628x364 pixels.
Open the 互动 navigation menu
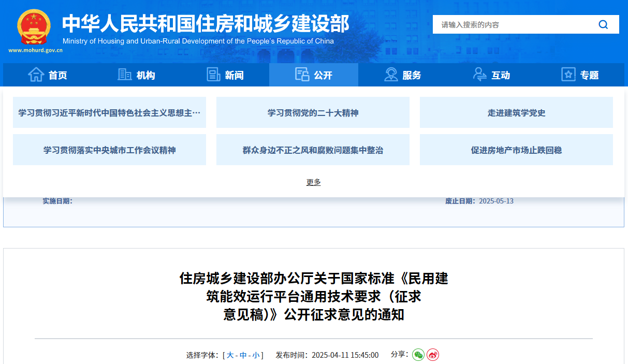[x=491, y=75]
